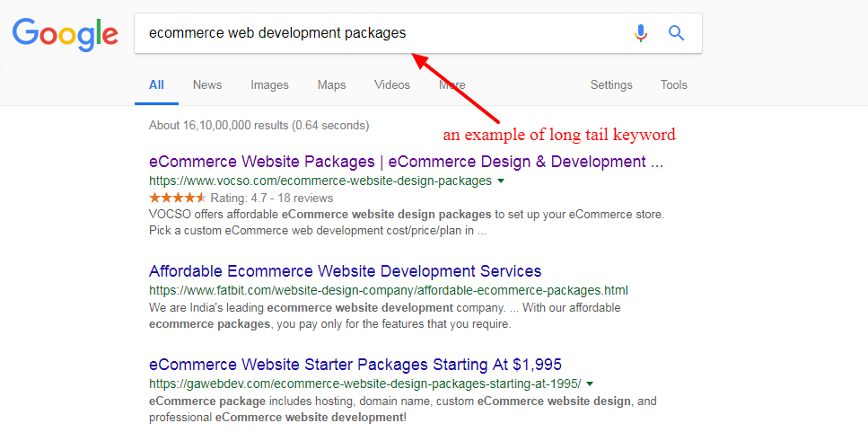868x441 pixels.
Task: Click the blue magnifier search icon
Action: (x=676, y=33)
